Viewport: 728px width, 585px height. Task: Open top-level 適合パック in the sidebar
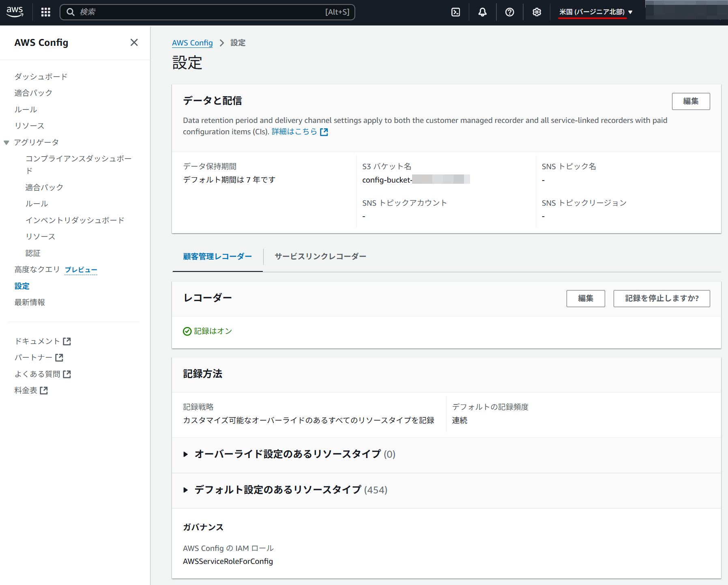tap(33, 93)
